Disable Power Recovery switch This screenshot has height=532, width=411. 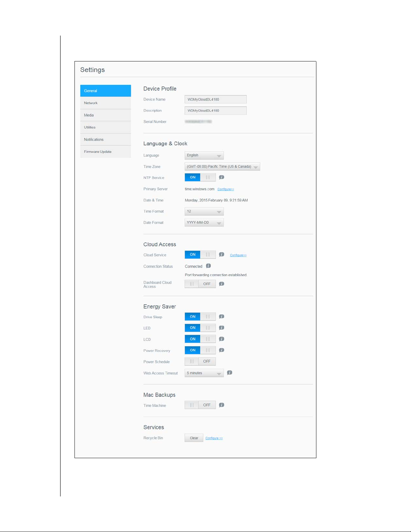(200, 350)
